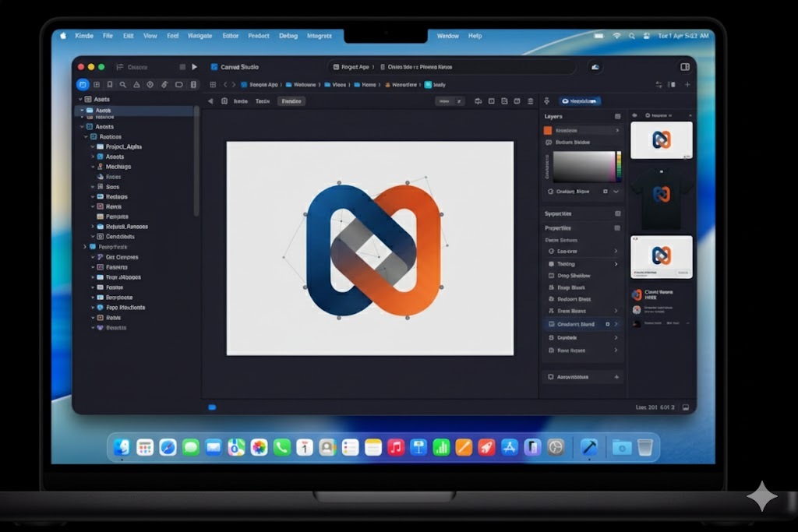Click the Run play button in the toolbar
798x532 pixels.
click(194, 67)
